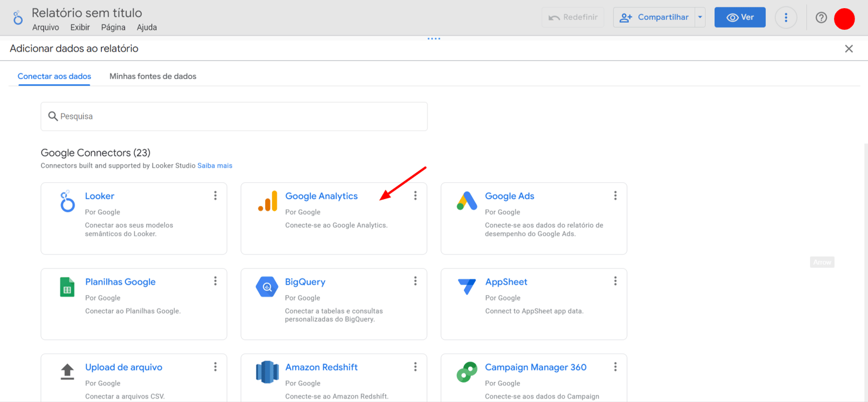Open the Arquivo menu
Image resolution: width=868 pixels, height=402 pixels.
45,28
